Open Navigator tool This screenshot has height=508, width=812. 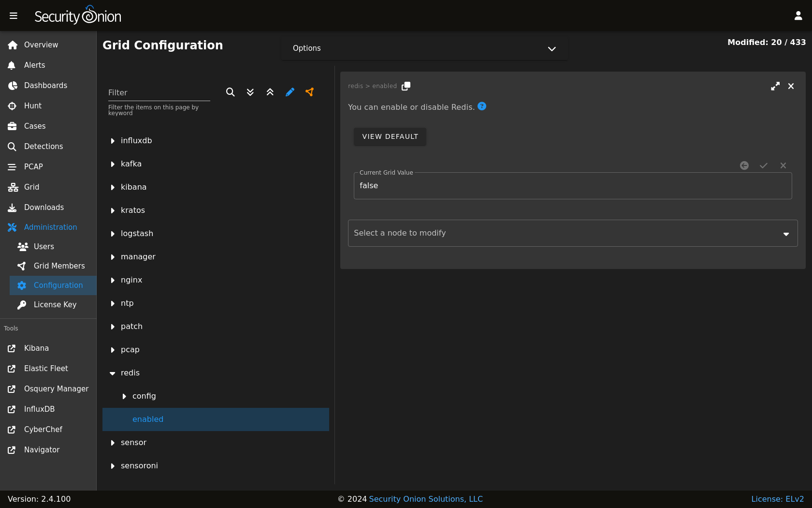(48, 450)
